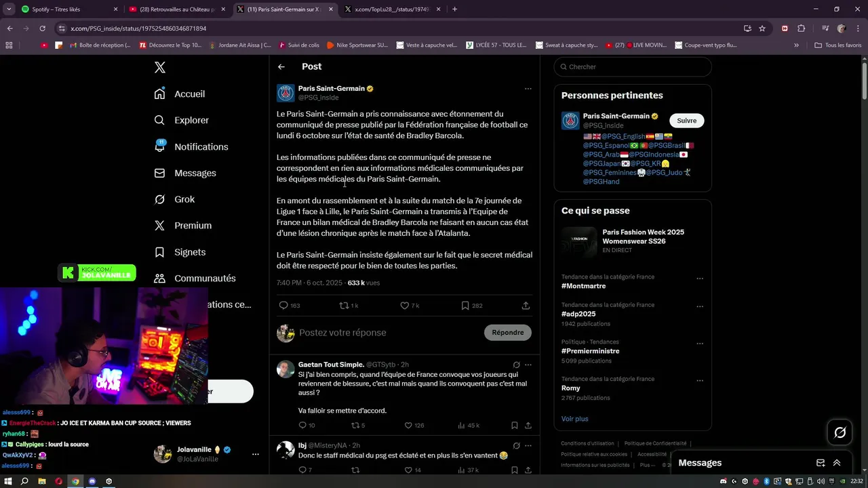The image size is (868, 488).
Task: Click the page vertical scrollbar
Action: (x=864, y=81)
